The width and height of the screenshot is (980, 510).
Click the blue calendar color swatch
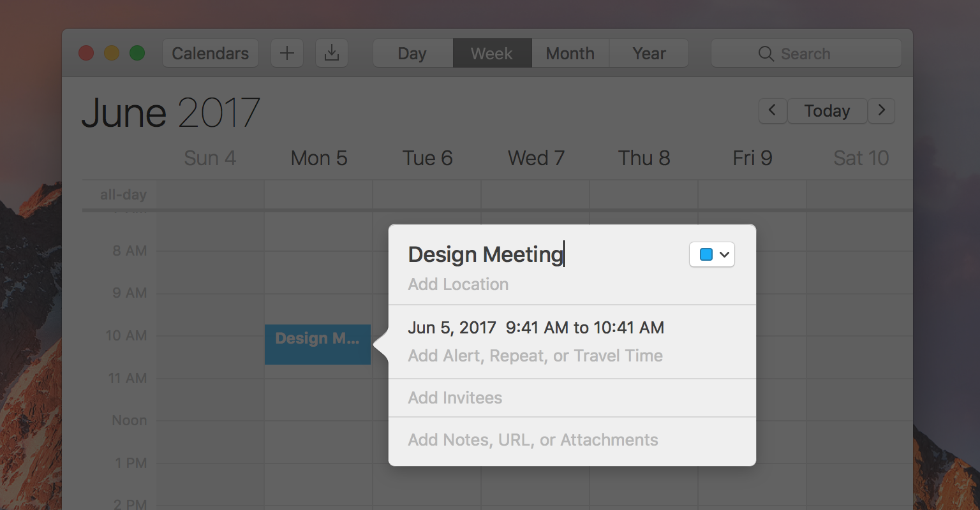click(706, 255)
